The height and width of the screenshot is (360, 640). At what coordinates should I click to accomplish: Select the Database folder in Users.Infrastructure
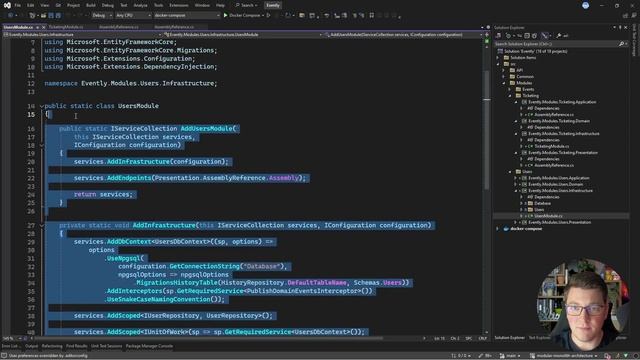point(542,203)
